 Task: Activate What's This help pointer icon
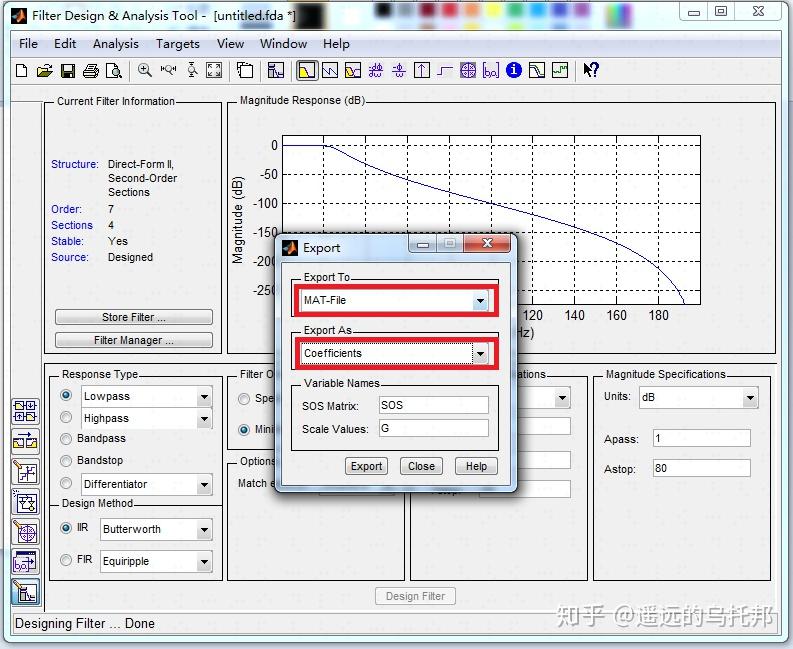point(591,70)
